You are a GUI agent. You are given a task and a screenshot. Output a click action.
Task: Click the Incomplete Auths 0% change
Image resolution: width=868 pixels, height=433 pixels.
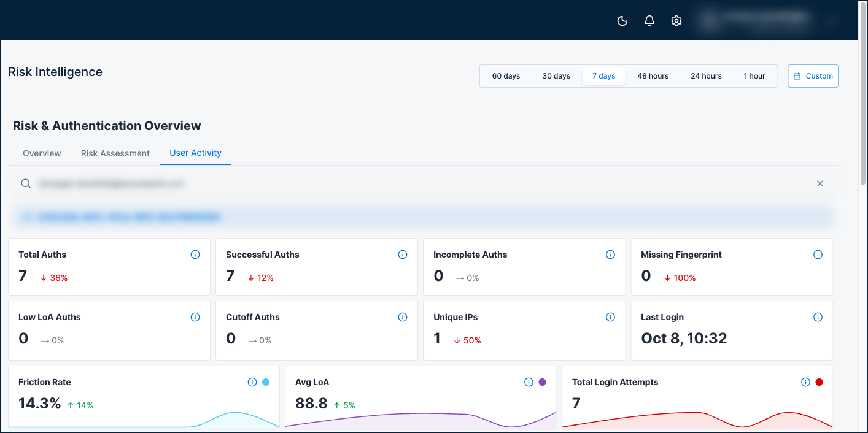coord(467,278)
